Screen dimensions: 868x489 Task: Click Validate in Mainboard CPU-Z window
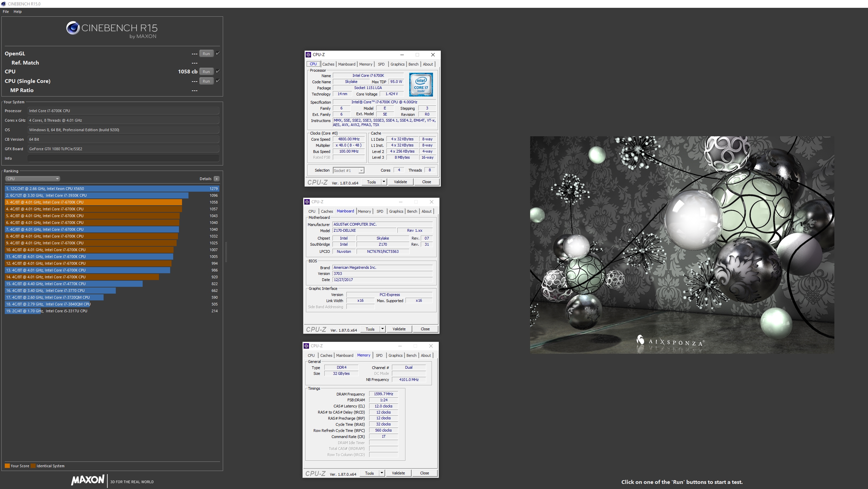(399, 329)
